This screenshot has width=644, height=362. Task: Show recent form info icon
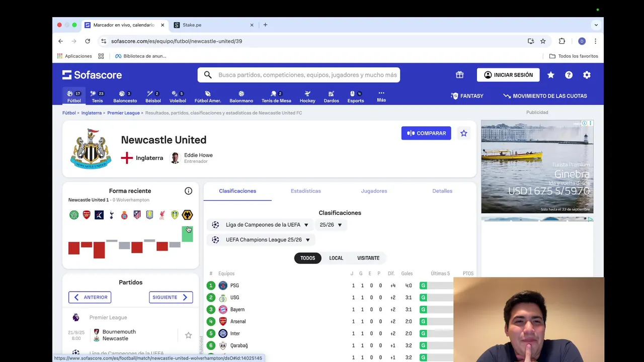188,191
